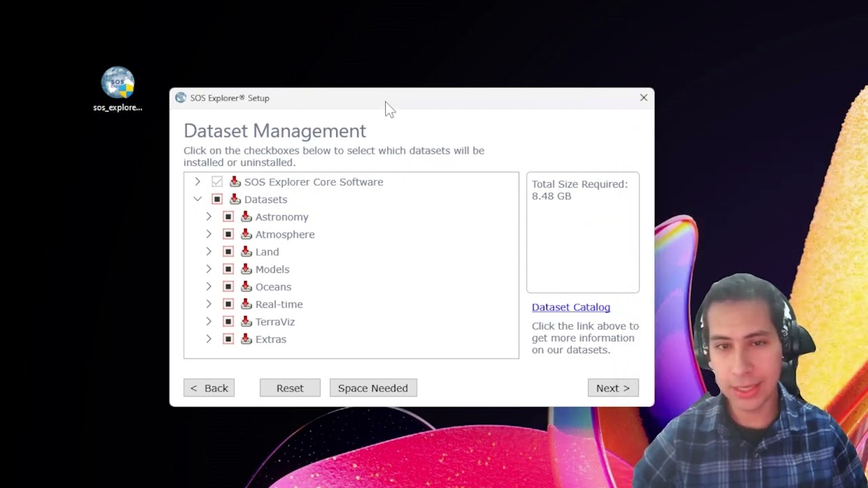The height and width of the screenshot is (488, 868).
Task: Select the Real-time tree label
Action: [x=279, y=305]
